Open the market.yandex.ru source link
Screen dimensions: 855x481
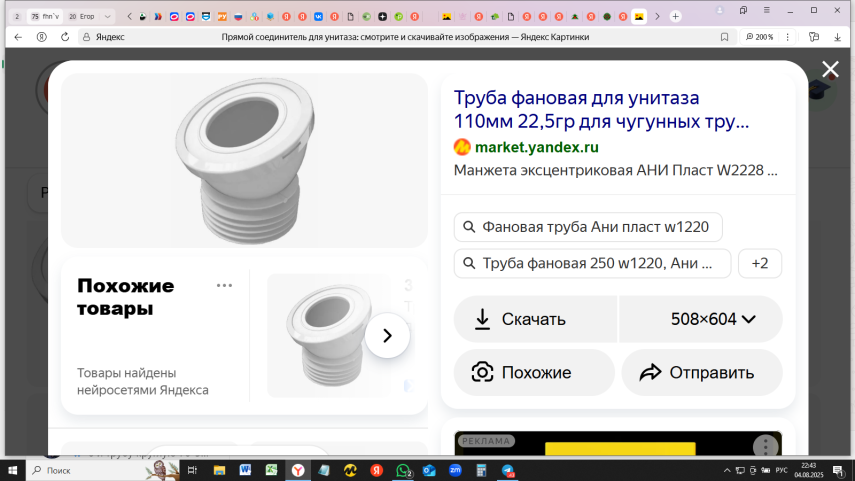tap(536, 147)
